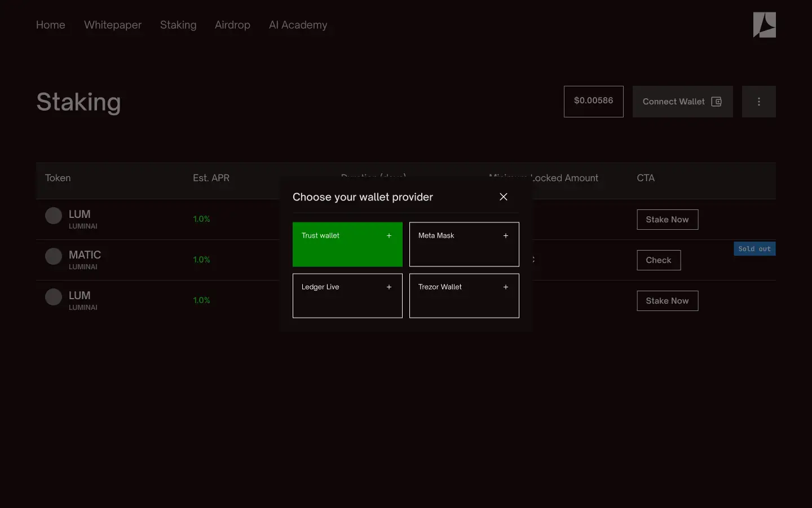812x508 pixels.
Task: Open the three-dot more options menu
Action: tap(758, 102)
